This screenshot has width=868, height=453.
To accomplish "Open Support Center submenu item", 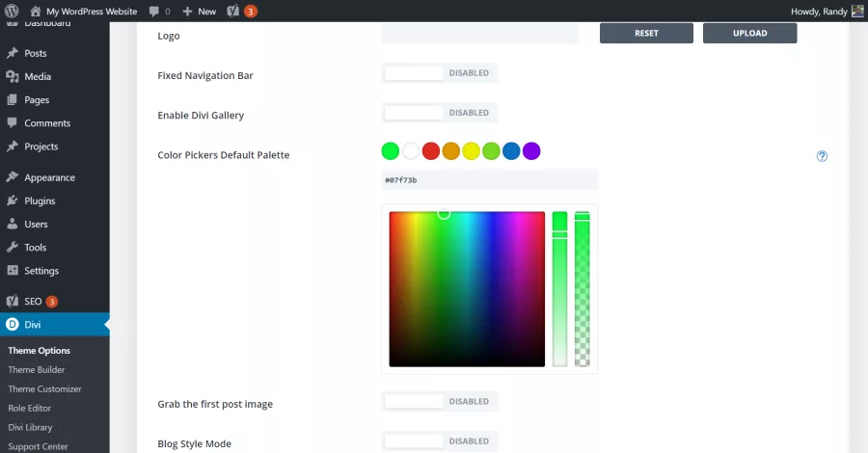I will 38,446.
